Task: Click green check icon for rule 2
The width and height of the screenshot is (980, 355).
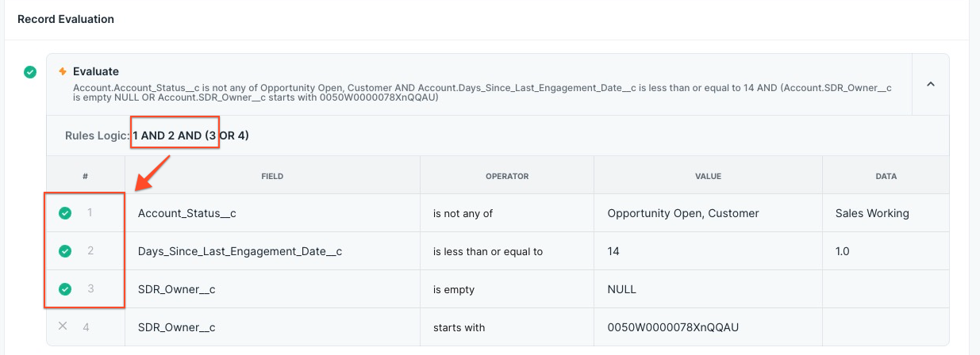Action: pos(65,251)
